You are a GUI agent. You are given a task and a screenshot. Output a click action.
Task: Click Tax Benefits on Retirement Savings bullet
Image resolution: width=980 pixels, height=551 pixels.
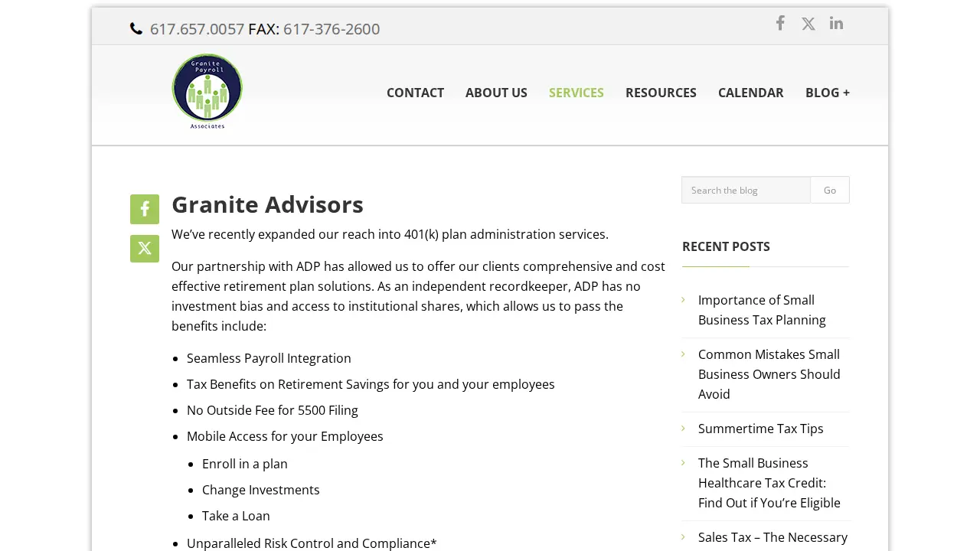click(x=371, y=384)
